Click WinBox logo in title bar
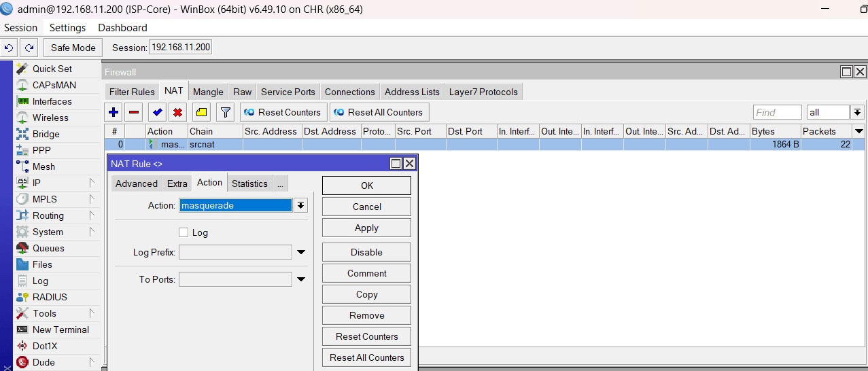The height and width of the screenshot is (371, 868). pos(7,9)
